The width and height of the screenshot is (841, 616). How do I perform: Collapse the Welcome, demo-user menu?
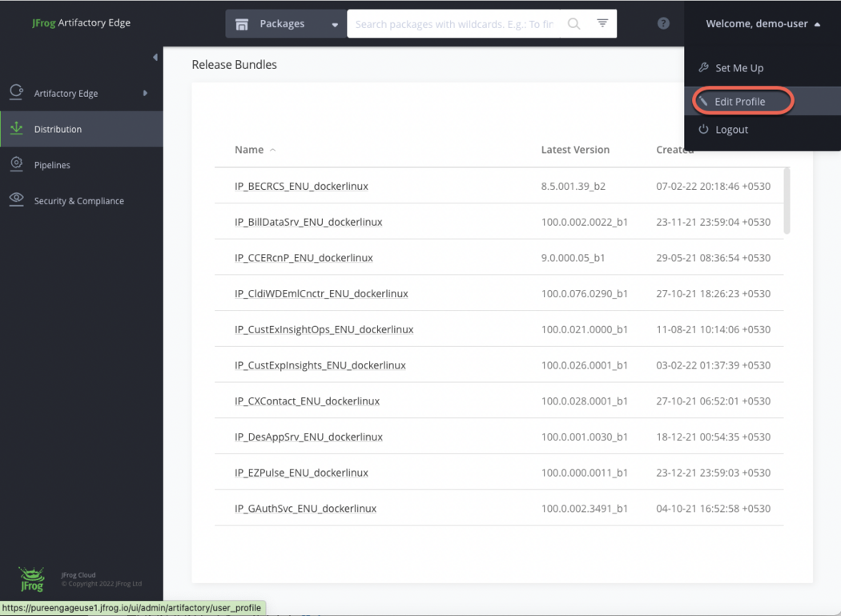tap(763, 23)
